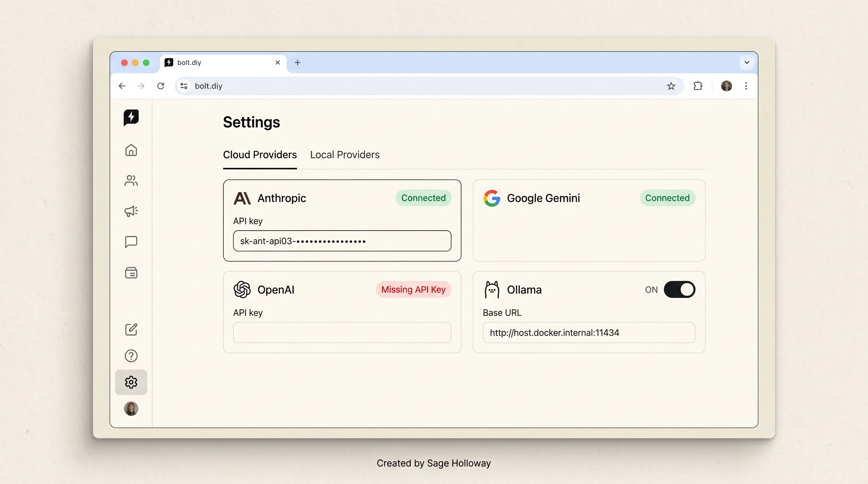Click the empty OpenAI API key field
The image size is (868, 484).
coord(342,333)
